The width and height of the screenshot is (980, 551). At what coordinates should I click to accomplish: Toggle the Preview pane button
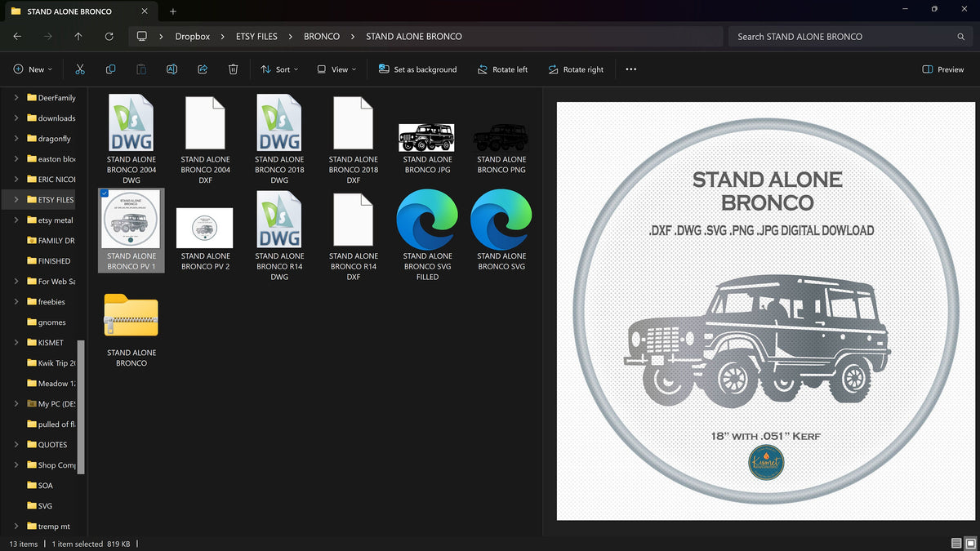coord(942,69)
